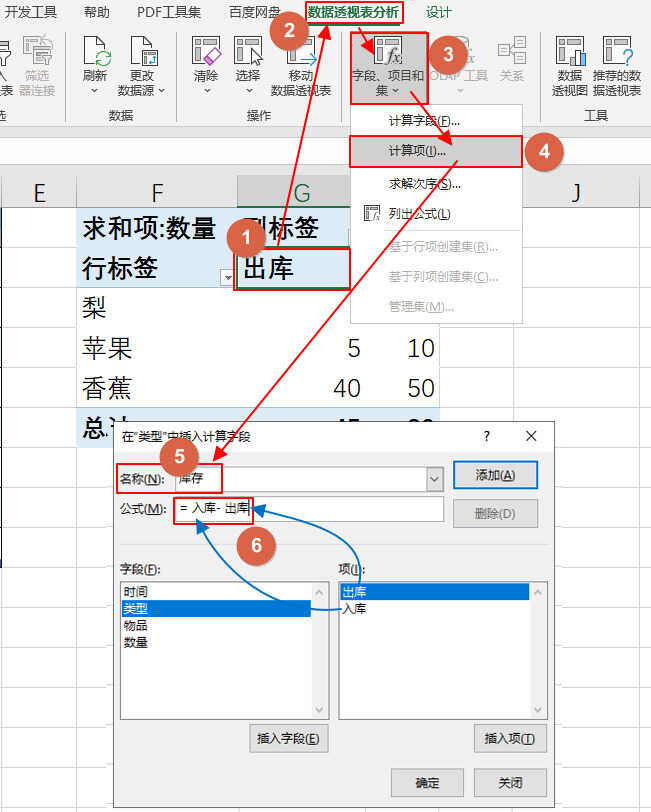The height and width of the screenshot is (812, 651).
Task: Choose Calculated Item (计算项) menu item
Action: [x=436, y=151]
